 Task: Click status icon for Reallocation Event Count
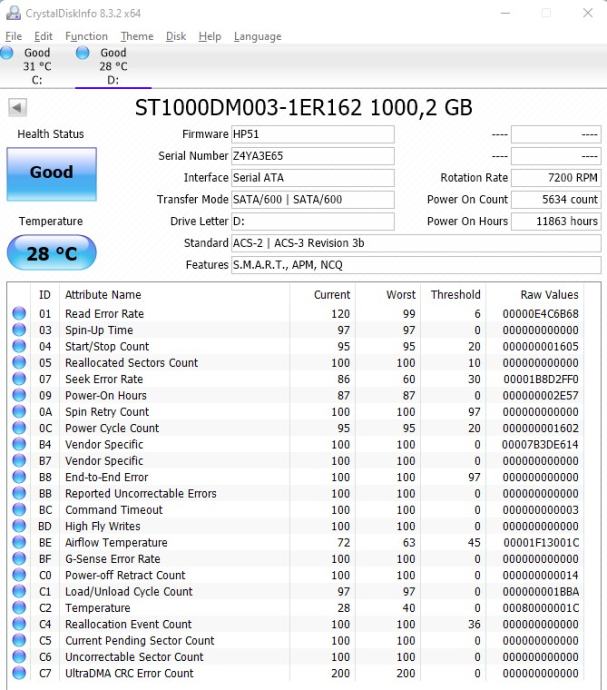[x=19, y=624]
